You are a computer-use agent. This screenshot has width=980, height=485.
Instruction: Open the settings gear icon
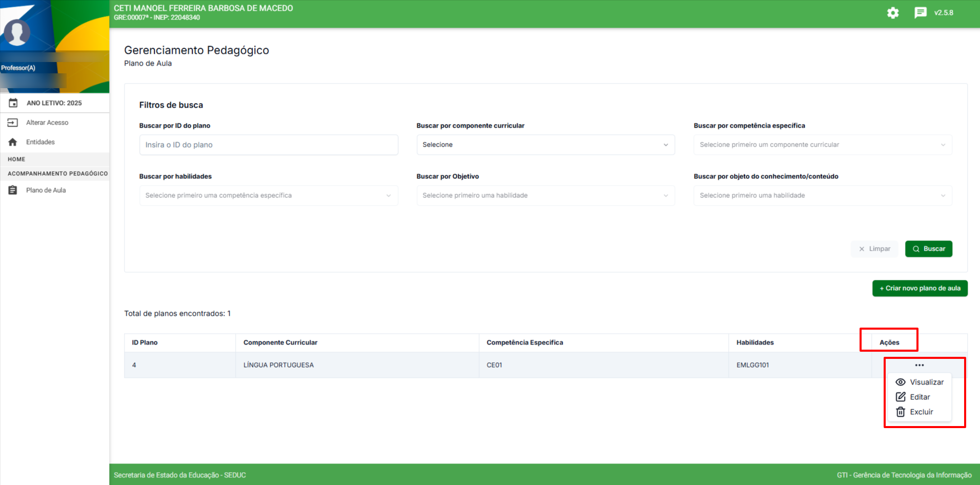coord(893,13)
